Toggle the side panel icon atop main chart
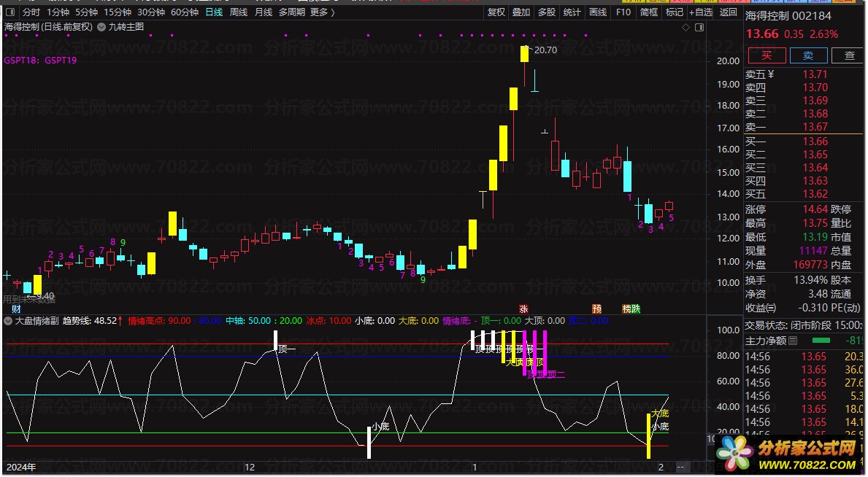 [x=699, y=27]
